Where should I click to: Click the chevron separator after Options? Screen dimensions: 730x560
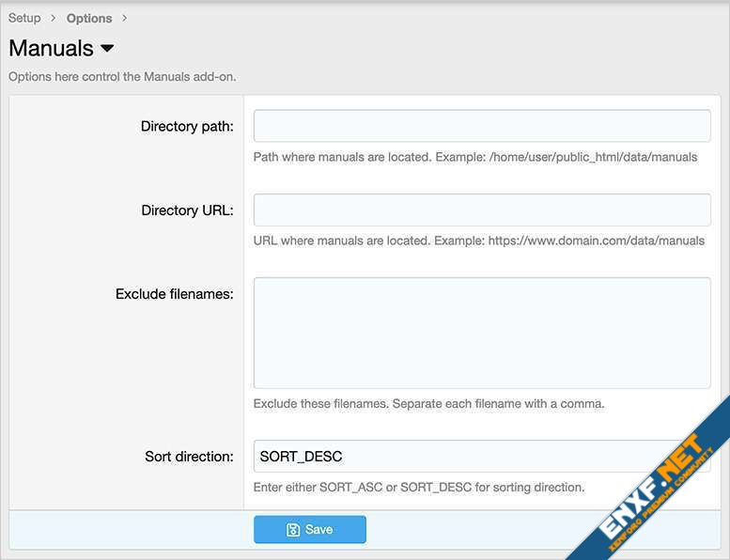tap(125, 18)
